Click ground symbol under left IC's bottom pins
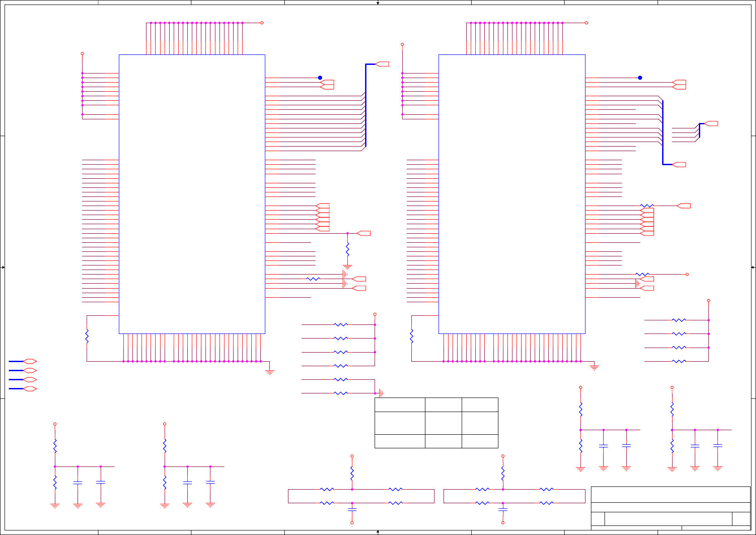Viewport: 756px width, 535px height. (270, 372)
